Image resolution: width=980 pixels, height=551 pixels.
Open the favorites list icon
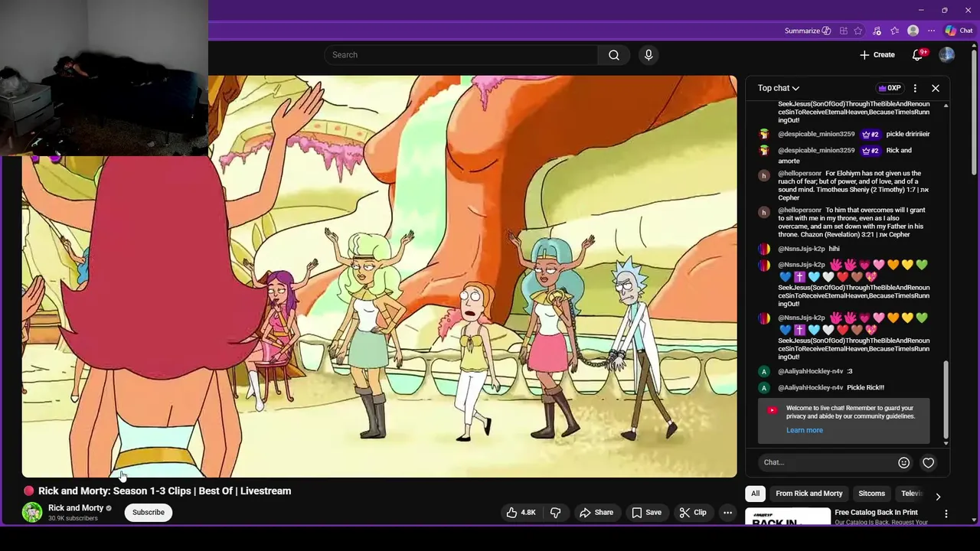point(895,31)
